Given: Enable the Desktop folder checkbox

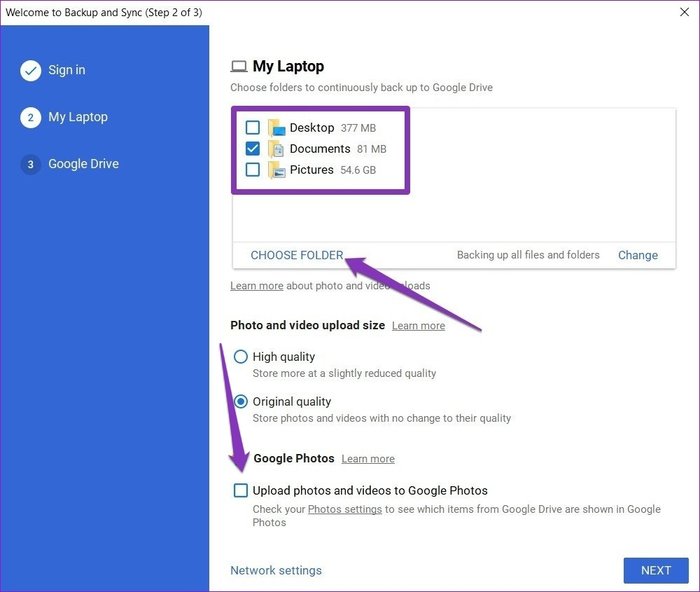Looking at the screenshot, I should point(253,128).
